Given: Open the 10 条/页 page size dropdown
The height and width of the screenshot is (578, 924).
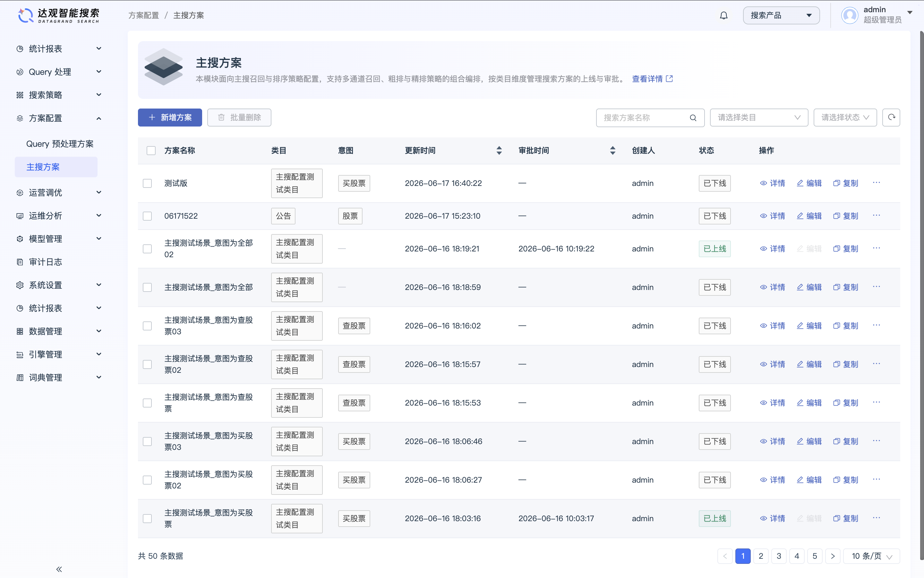Looking at the screenshot, I should tap(872, 556).
